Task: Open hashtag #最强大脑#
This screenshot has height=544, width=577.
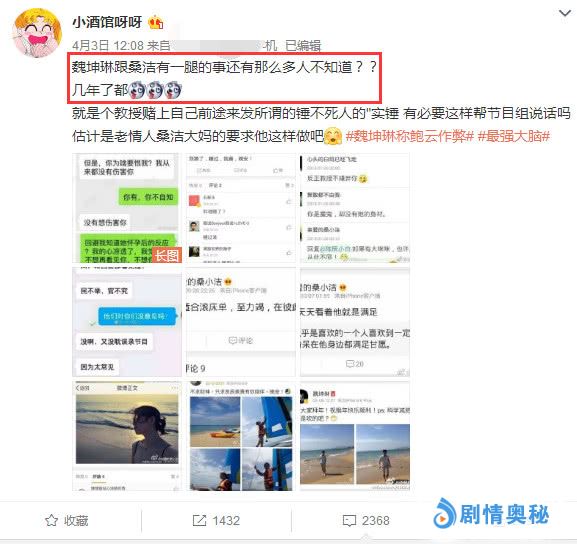Action: (514, 136)
